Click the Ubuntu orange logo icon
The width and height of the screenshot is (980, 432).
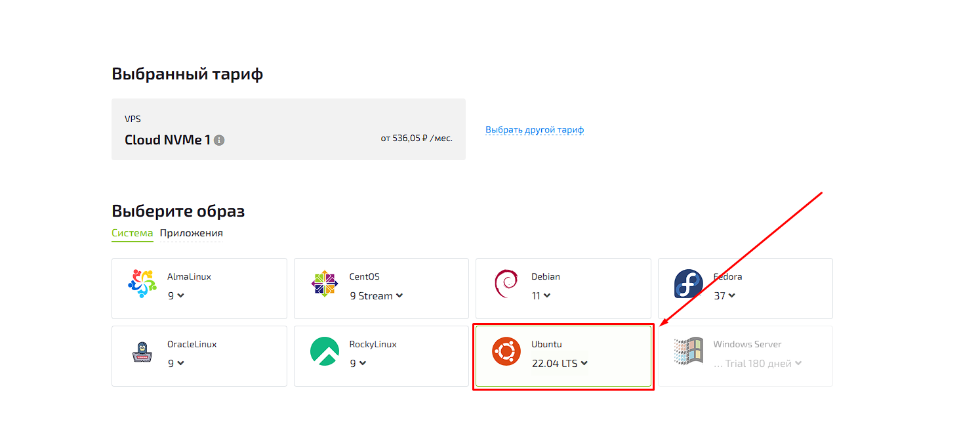pyautogui.click(x=506, y=352)
